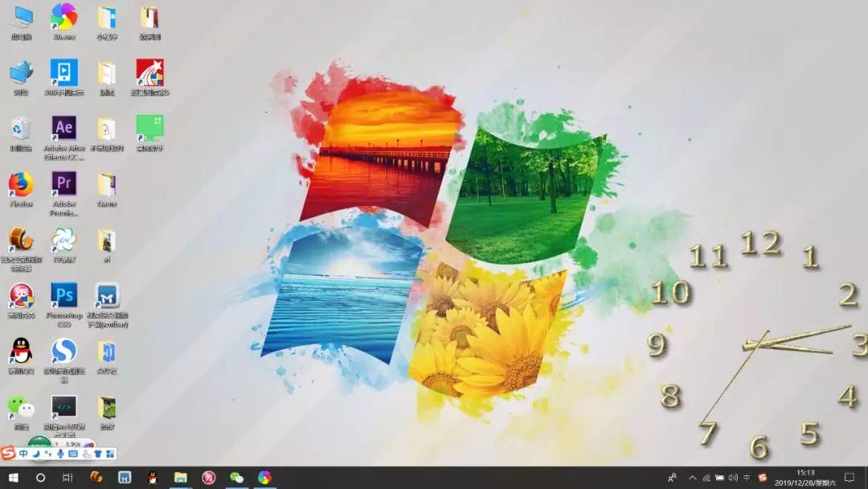Toggle Sogou IME Chinese/English mode button
The height and width of the screenshot is (489, 868).
(x=23, y=454)
